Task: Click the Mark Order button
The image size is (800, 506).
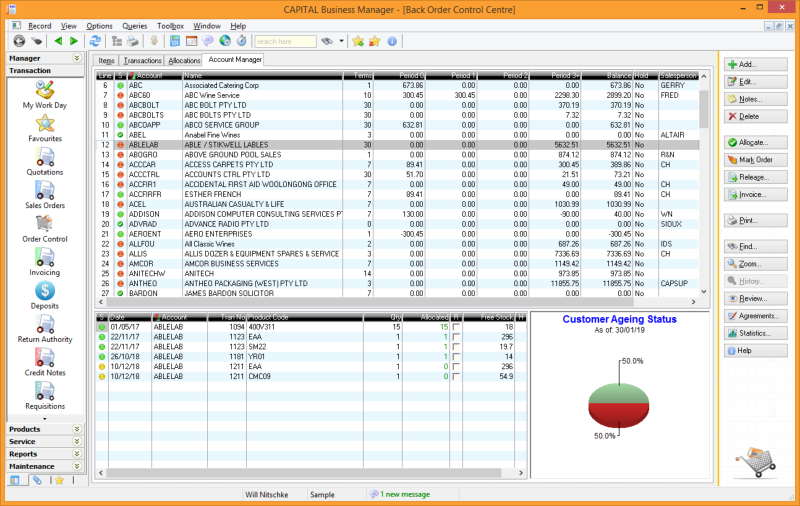Action: point(755,160)
